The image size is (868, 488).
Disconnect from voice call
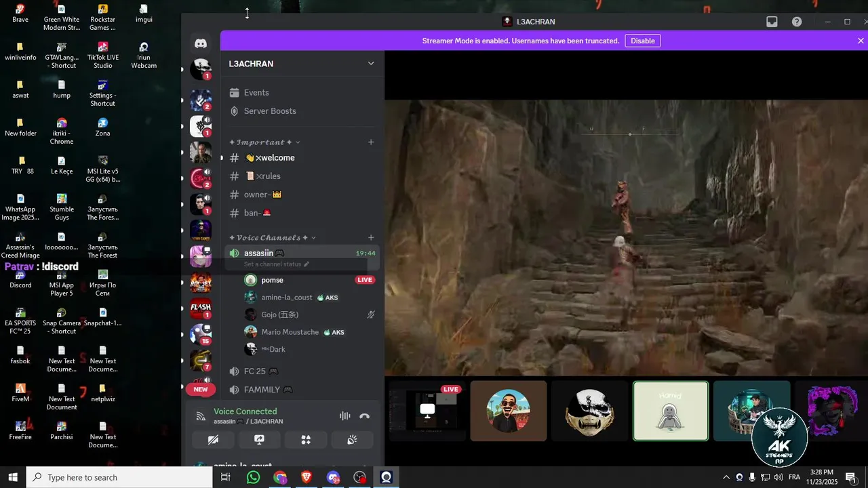point(365,416)
